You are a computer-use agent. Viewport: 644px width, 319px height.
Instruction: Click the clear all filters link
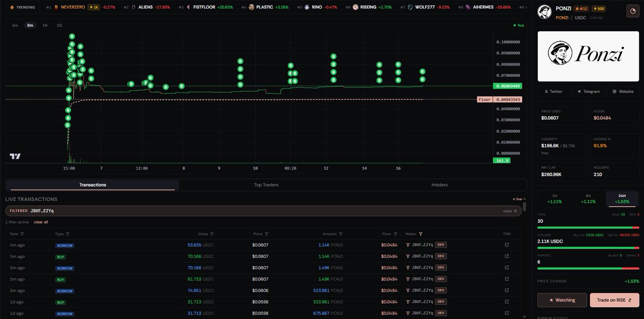click(41, 222)
